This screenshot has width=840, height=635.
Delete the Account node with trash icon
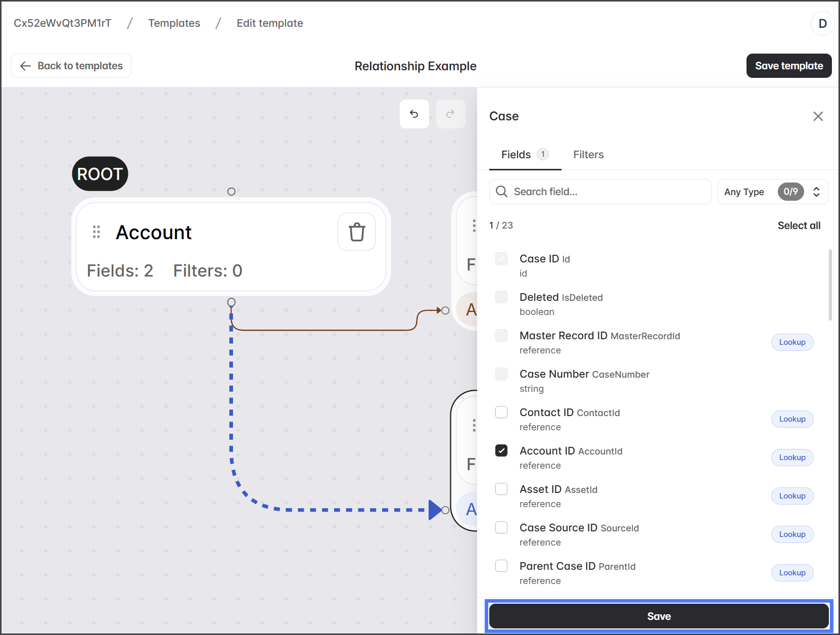pos(356,232)
